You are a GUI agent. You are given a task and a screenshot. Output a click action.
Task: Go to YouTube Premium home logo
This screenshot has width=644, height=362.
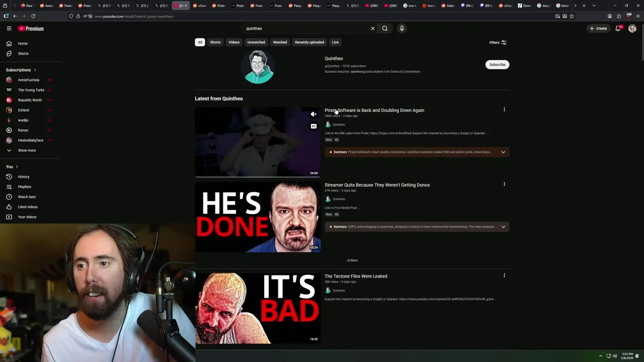31,29
